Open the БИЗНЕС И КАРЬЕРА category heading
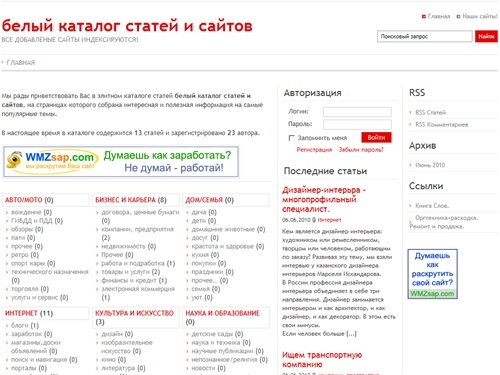This screenshot has width=500, height=375. (125, 200)
